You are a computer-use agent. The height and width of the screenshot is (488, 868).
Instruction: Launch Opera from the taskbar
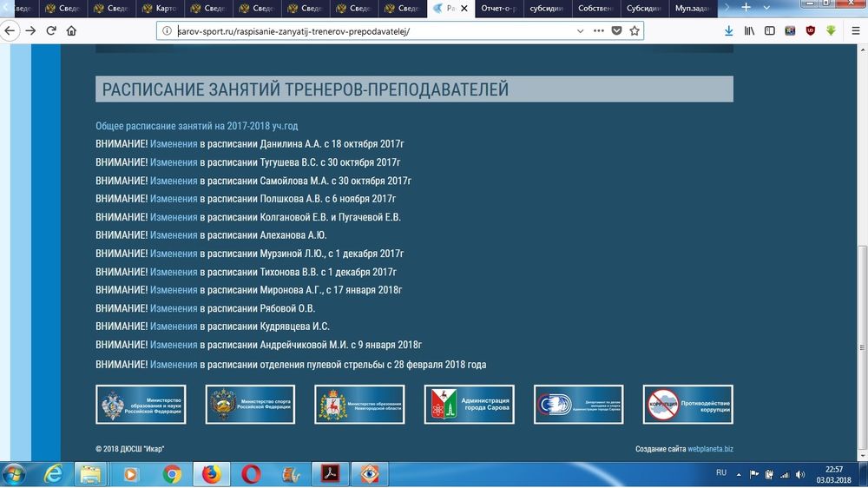251,474
